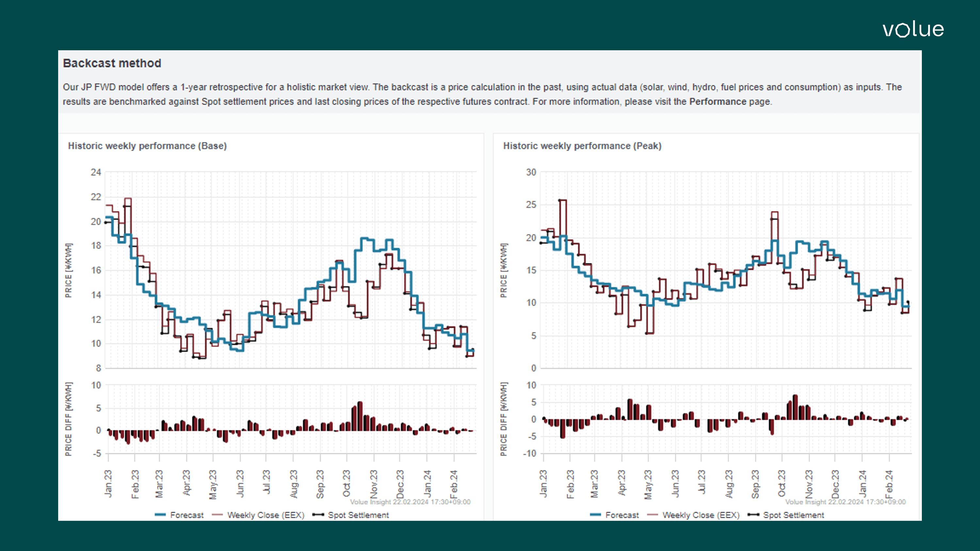980x551 pixels.
Task: Click the Volue logo
Action: (x=913, y=29)
